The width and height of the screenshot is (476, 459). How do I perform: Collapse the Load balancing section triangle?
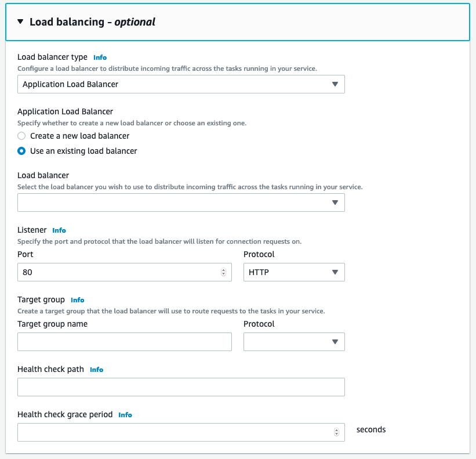pyautogui.click(x=20, y=22)
